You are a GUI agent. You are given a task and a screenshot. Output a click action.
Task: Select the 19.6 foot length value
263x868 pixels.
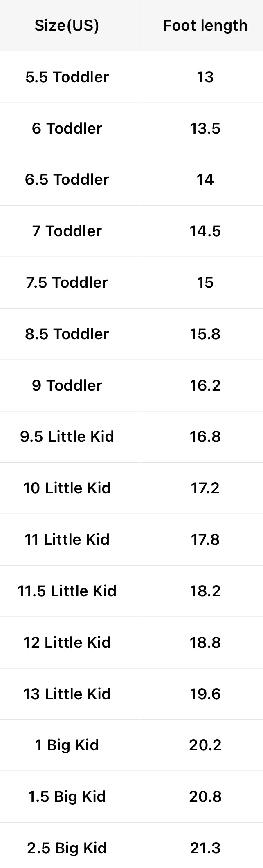[205, 694]
